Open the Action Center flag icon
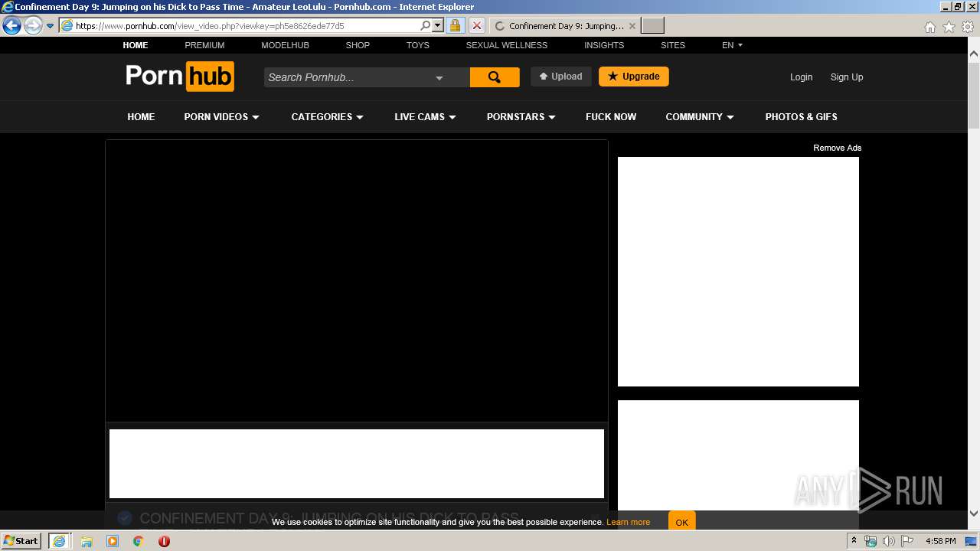This screenshot has height=551, width=980. [x=907, y=541]
